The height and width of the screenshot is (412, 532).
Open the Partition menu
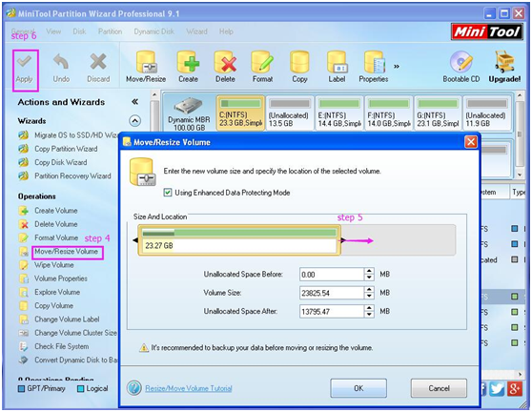110,31
